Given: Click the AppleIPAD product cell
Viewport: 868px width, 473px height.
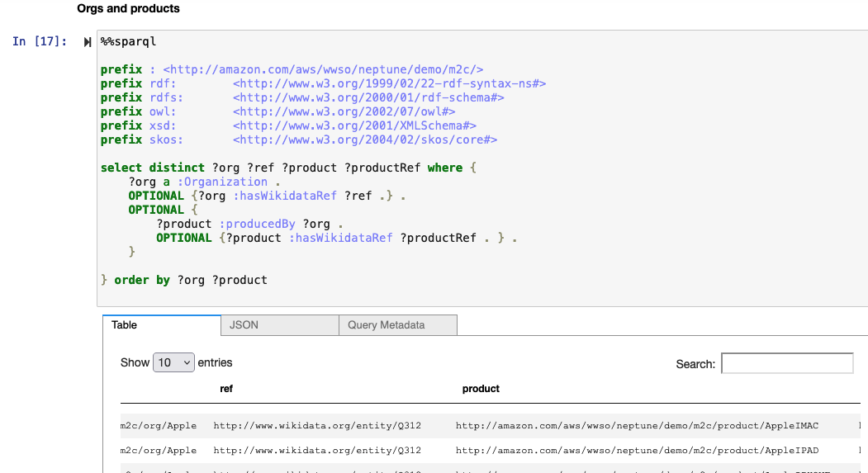Looking at the screenshot, I should pos(637,451).
